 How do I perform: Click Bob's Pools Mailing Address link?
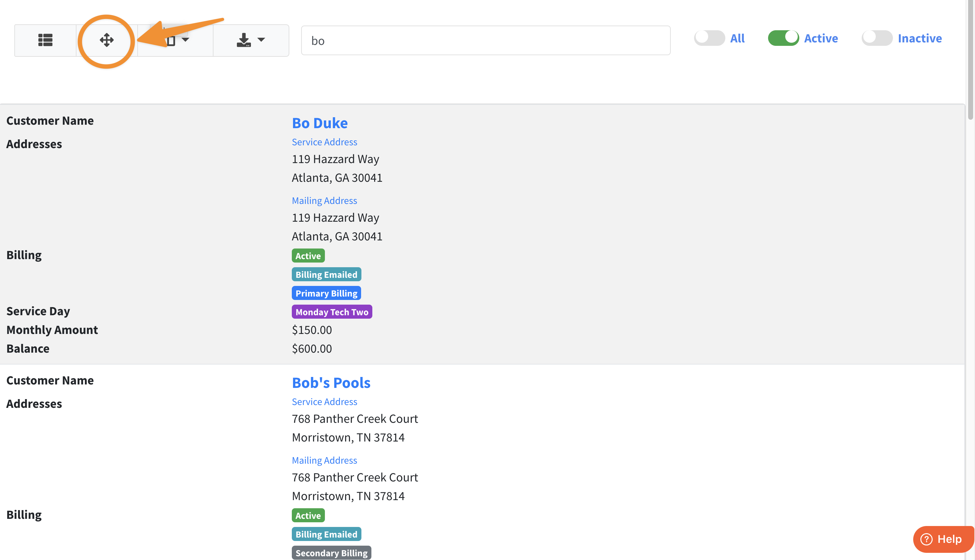coord(324,460)
